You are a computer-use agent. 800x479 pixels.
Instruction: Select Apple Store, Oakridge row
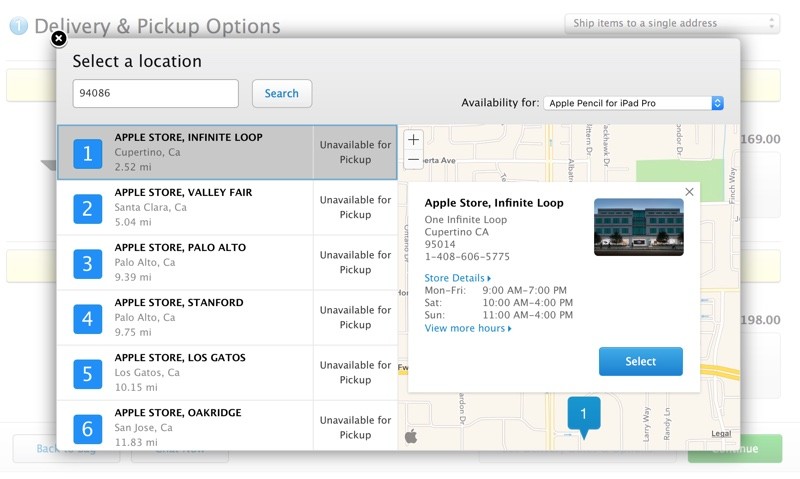[x=227, y=425]
